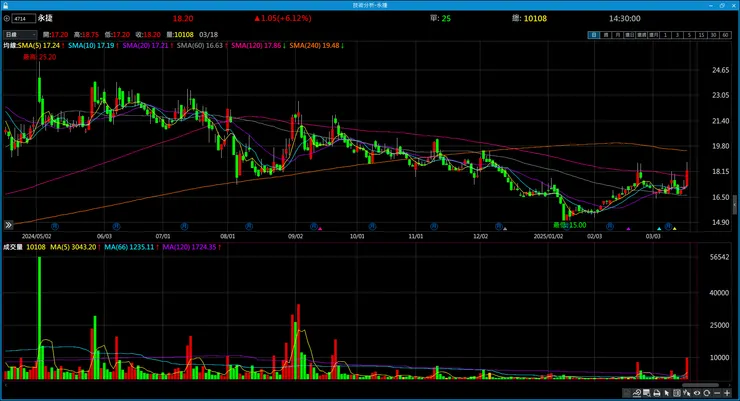Image resolution: width=740 pixels, height=401 pixels.
Task: Click the latest red volume bar at far right
Action: click(x=687, y=368)
